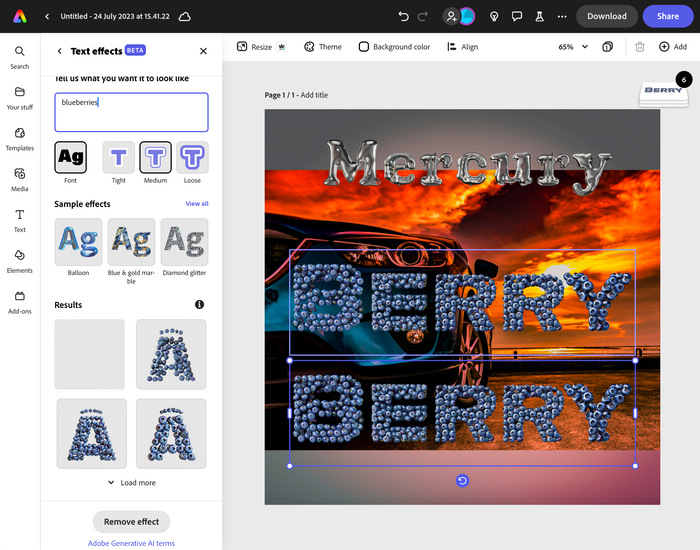The image size is (700, 550).
Task: Open the Elements panel
Action: coord(19,261)
